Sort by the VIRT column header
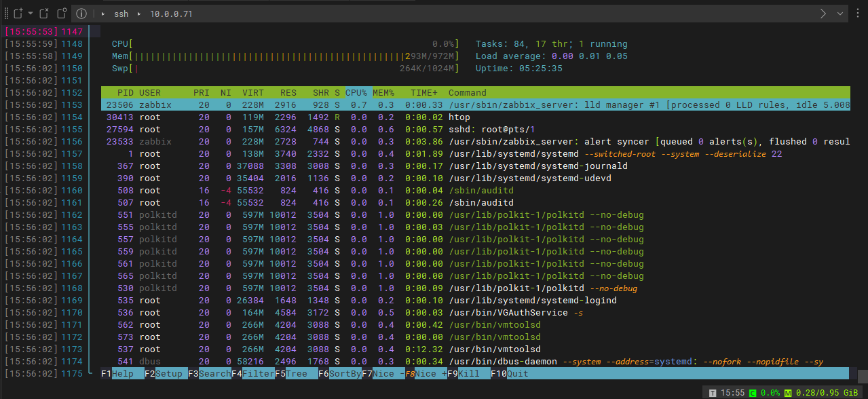 coord(253,93)
